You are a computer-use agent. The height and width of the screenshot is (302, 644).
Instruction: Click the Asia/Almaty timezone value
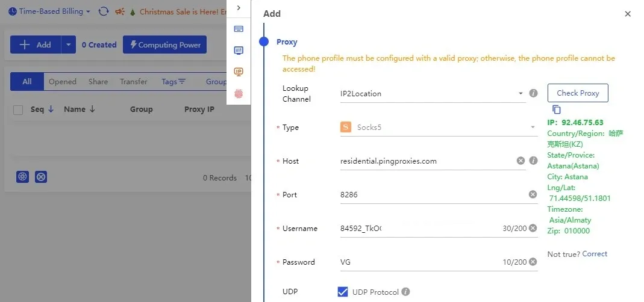(570, 220)
